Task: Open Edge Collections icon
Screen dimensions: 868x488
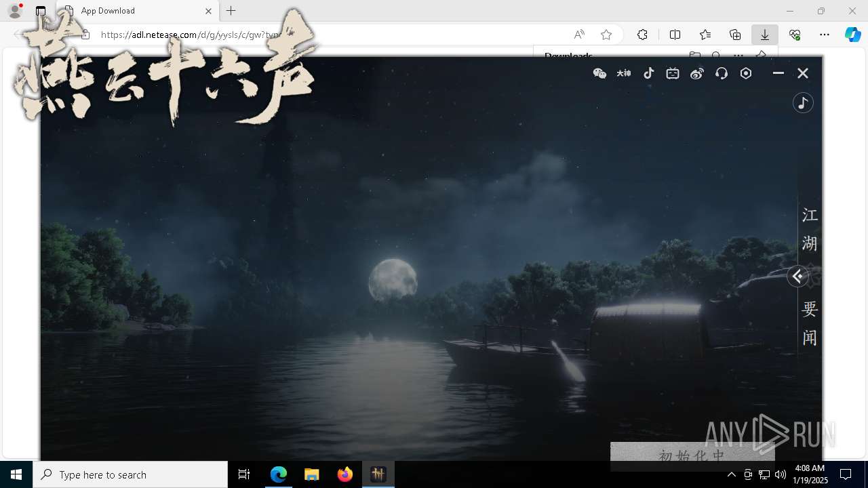Action: coord(735,35)
